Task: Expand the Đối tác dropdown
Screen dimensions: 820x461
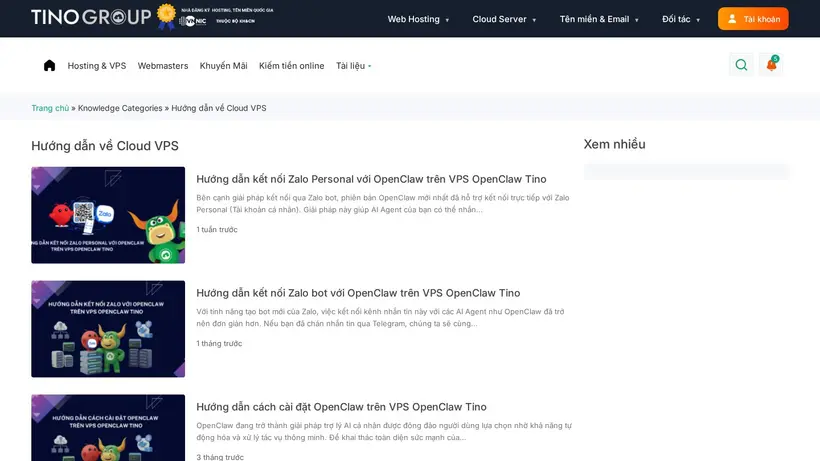Action: point(680,19)
